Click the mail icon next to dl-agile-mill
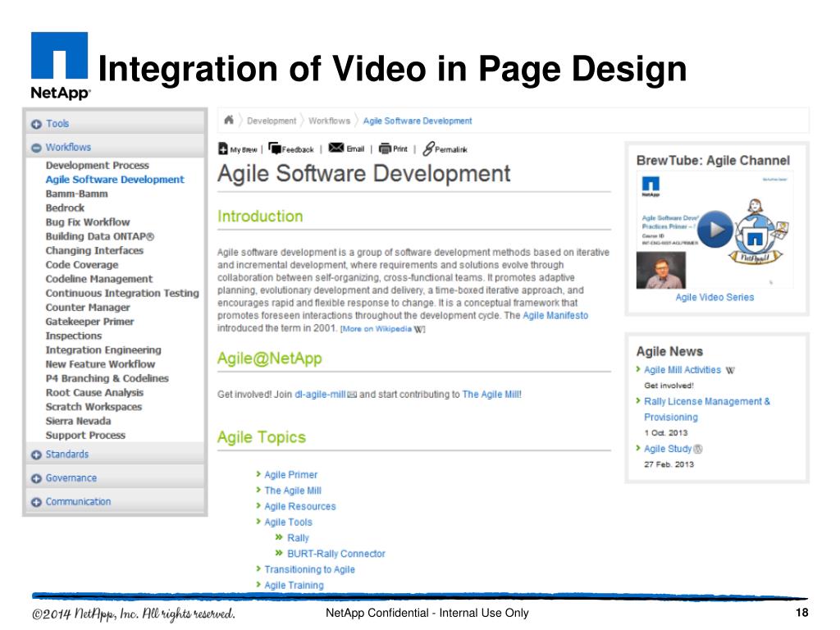The width and height of the screenshot is (840, 630). 352,395
